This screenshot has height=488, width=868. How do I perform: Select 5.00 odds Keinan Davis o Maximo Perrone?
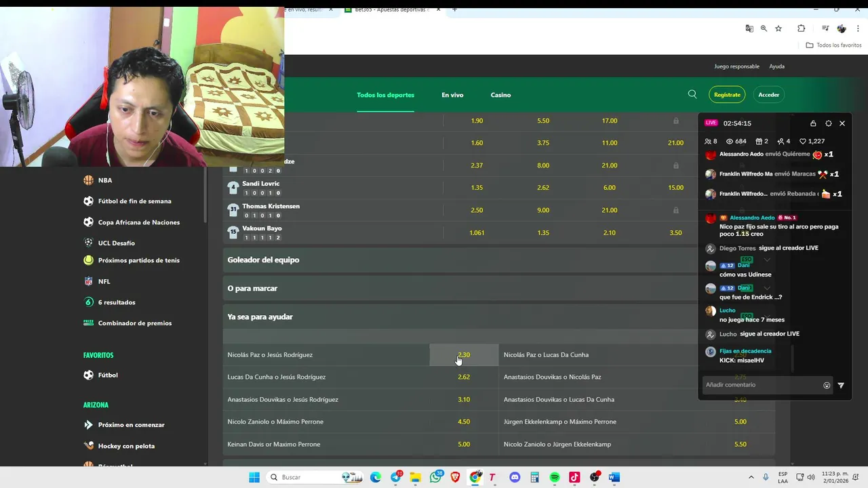tap(464, 444)
